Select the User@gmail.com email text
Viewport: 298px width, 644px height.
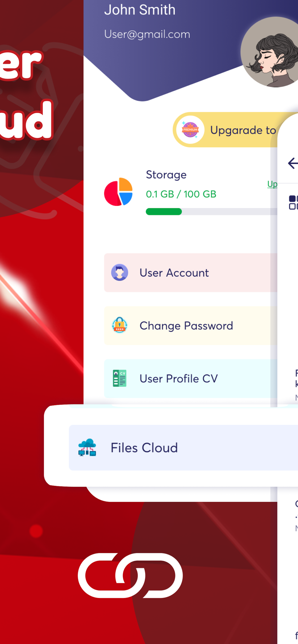(147, 34)
